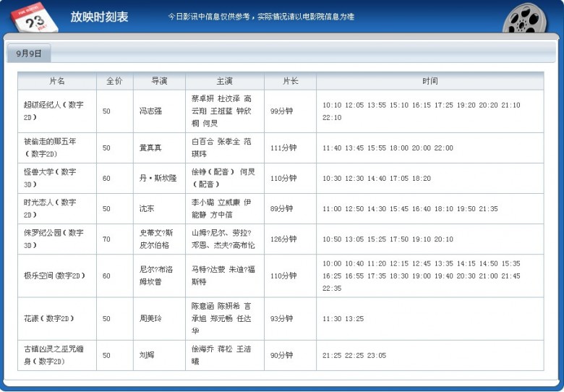Click the calendar icon showing 23
564x392 pixels.
pyautogui.click(x=34, y=17)
